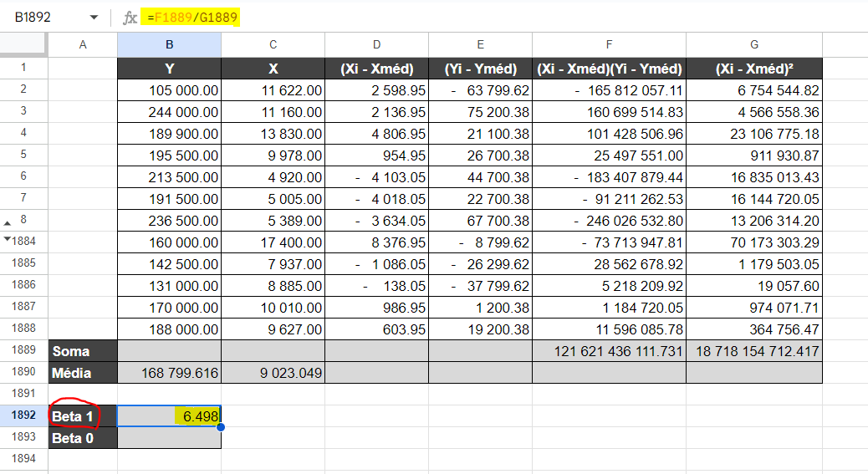The height and width of the screenshot is (474, 868).
Task: Select row 1892 header
Action: pyautogui.click(x=23, y=416)
